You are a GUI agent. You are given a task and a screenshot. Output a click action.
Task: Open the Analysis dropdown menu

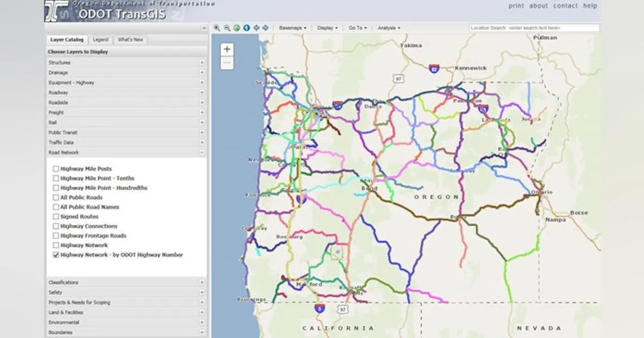tap(389, 28)
